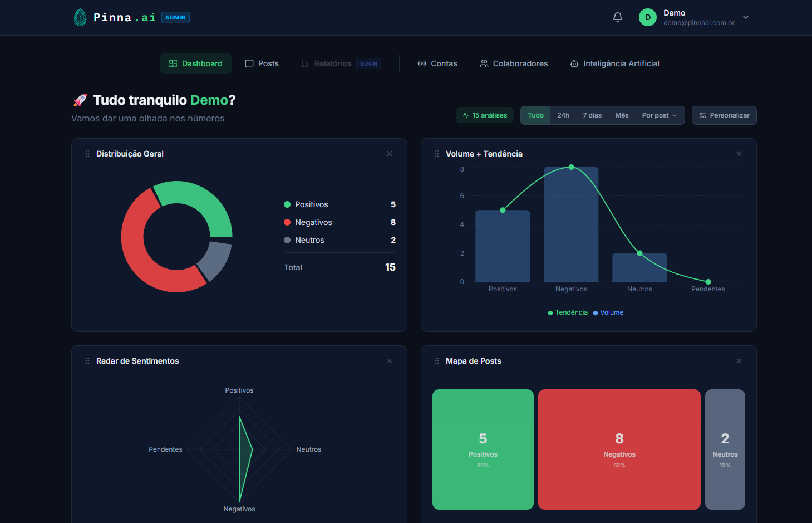Toggle the Volume series in chart legend
Image resolution: width=812 pixels, height=523 pixels.
[608, 312]
